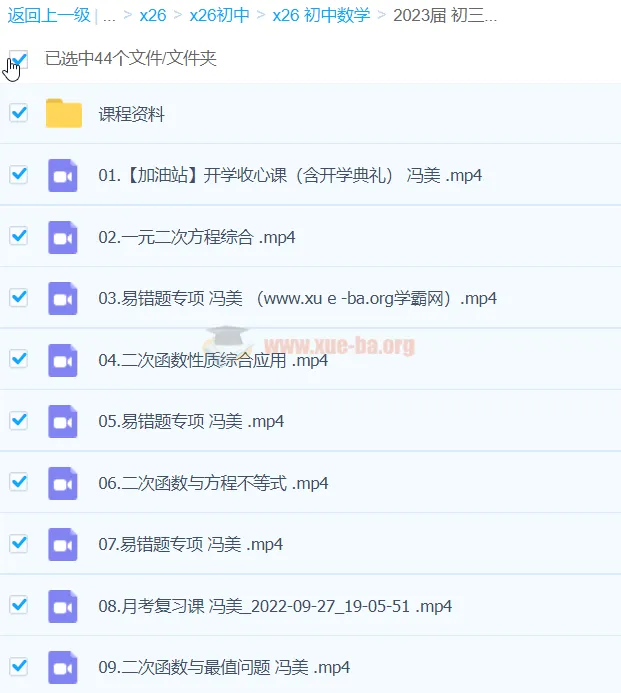
Task: Click video icon for 05.易错题专项 file
Action: point(63,421)
